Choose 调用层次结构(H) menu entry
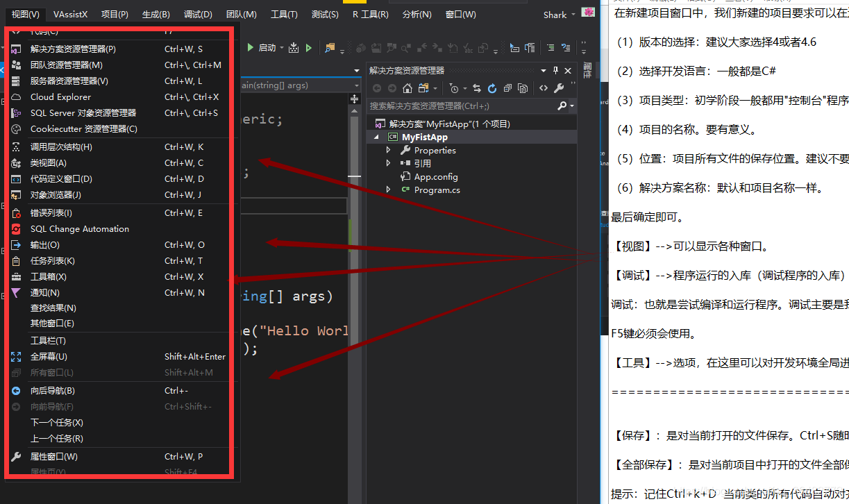This screenshot has width=849, height=504. point(123,147)
